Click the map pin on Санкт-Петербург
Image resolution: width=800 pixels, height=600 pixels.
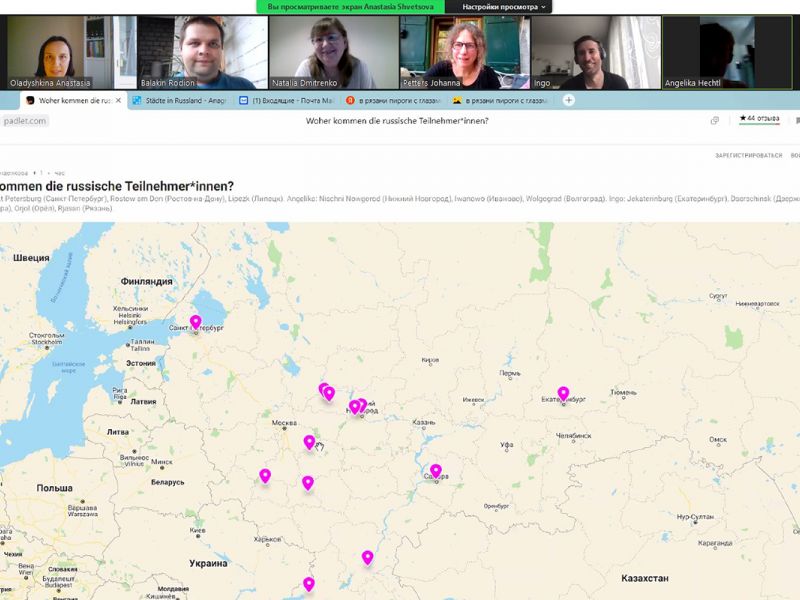[x=195, y=322]
